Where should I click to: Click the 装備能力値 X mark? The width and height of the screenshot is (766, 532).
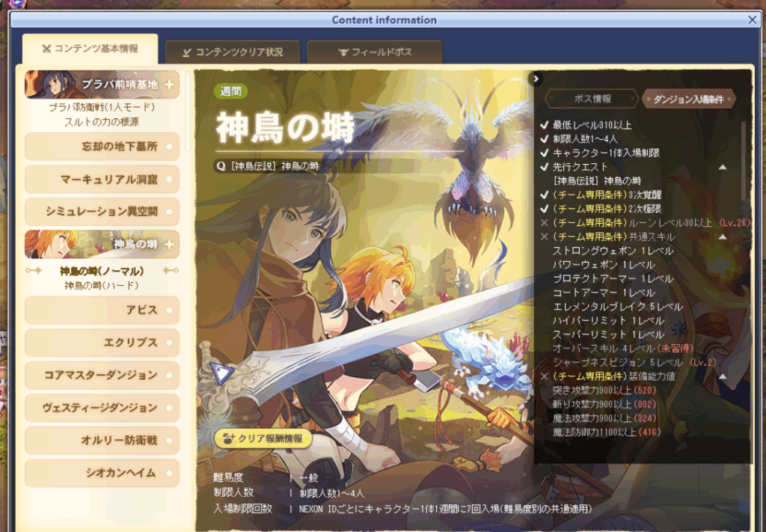(x=545, y=376)
